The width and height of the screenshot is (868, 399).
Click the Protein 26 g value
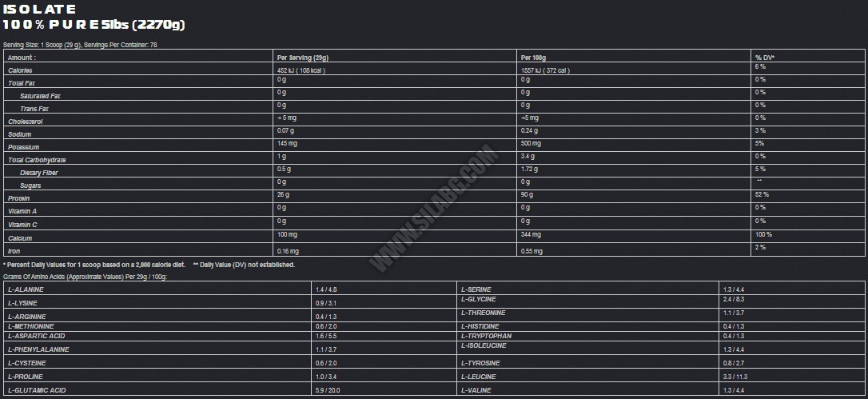click(x=284, y=194)
